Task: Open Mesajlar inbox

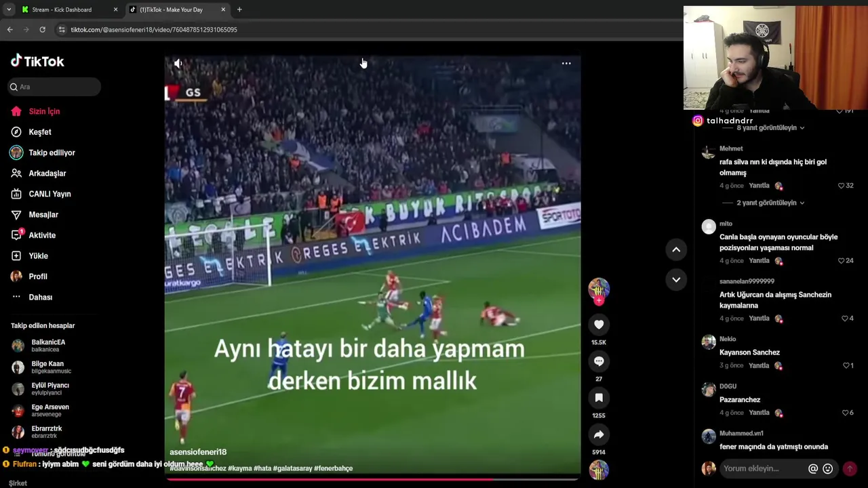Action: (43, 215)
